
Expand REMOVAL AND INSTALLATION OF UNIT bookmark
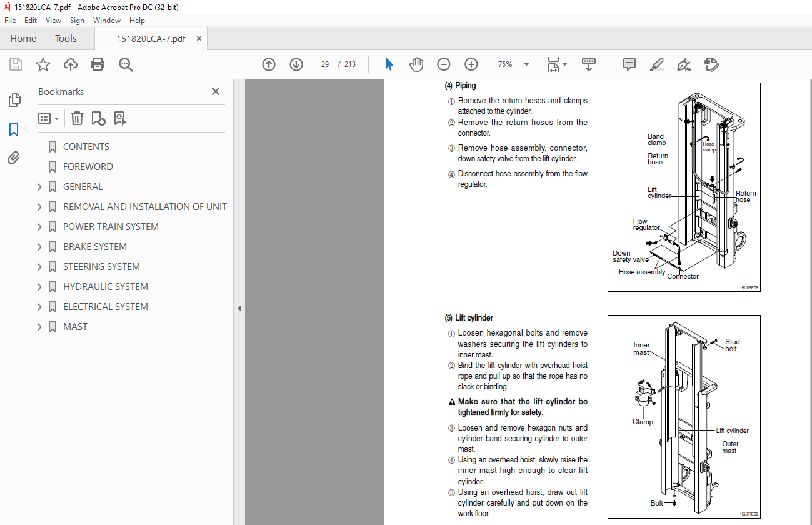[x=39, y=207]
